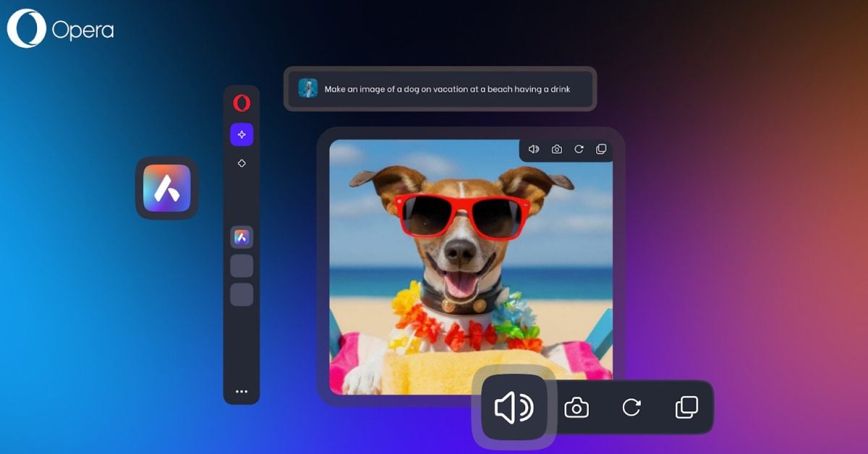
Task: Select the outlined sparkle icon in sidebar
Action: click(x=242, y=163)
